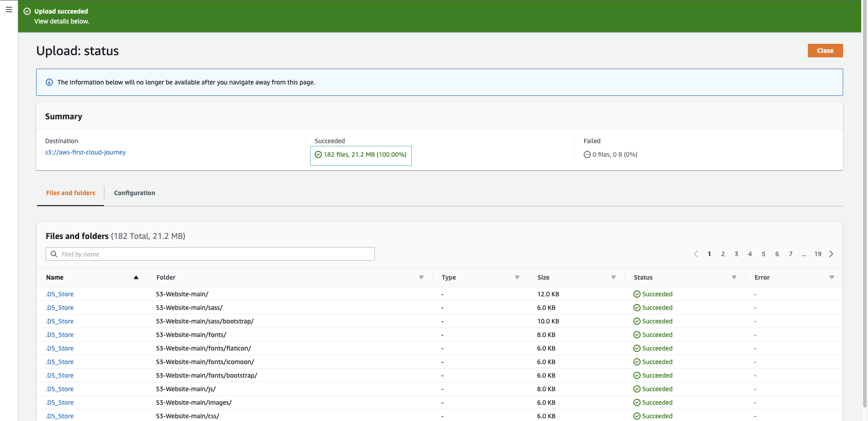Viewport: 868px width, 421px height.
Task: Click the info icon in blue notice
Action: 49,82
